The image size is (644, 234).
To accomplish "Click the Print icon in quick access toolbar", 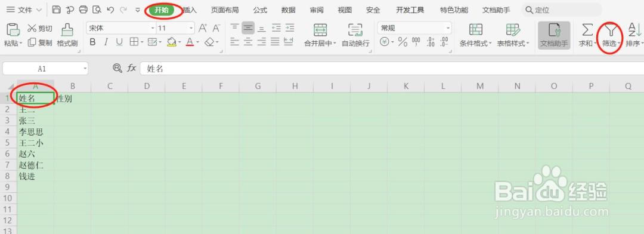I will [83, 10].
